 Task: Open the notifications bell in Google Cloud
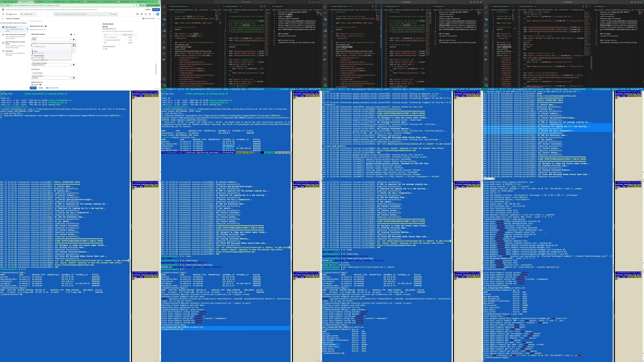[x=146, y=14]
